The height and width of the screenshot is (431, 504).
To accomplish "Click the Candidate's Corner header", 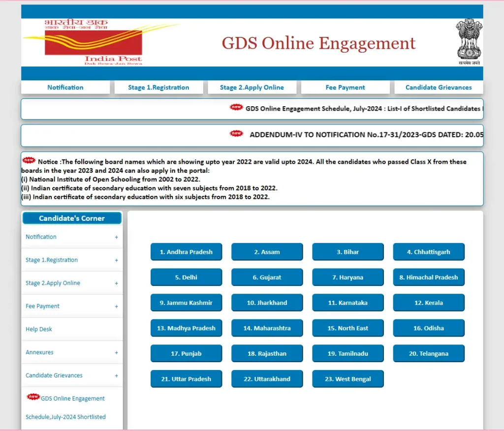I will click(x=72, y=218).
